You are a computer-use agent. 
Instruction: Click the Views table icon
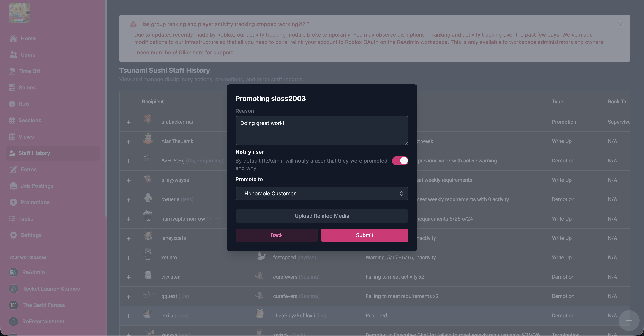point(12,137)
